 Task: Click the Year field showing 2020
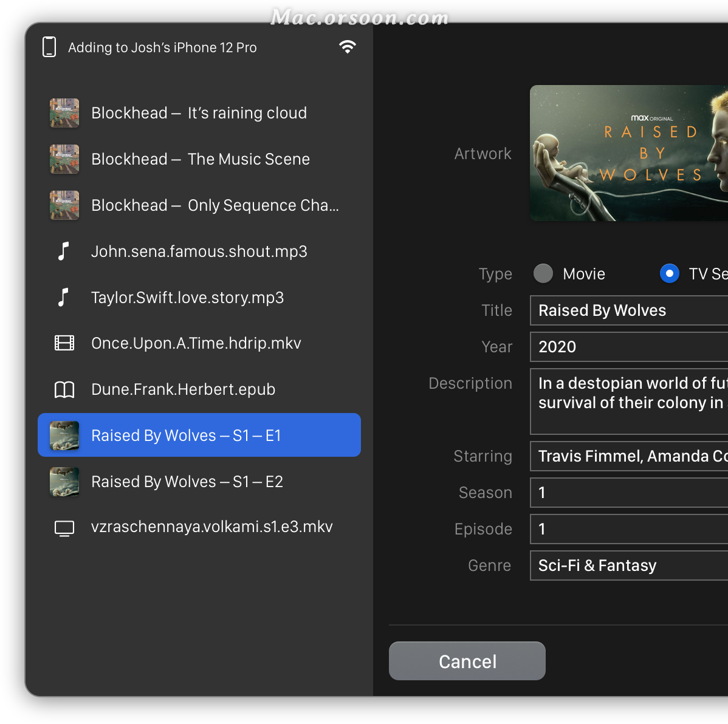628,347
